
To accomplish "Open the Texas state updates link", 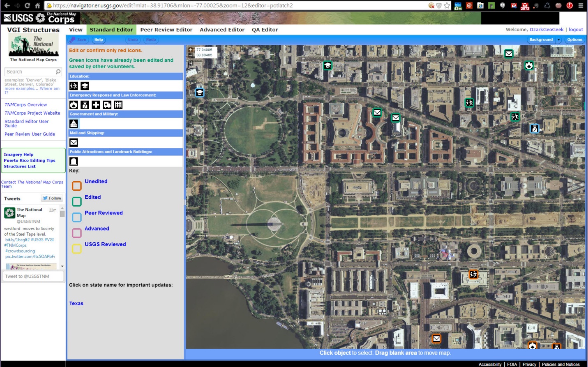I will point(76,304).
